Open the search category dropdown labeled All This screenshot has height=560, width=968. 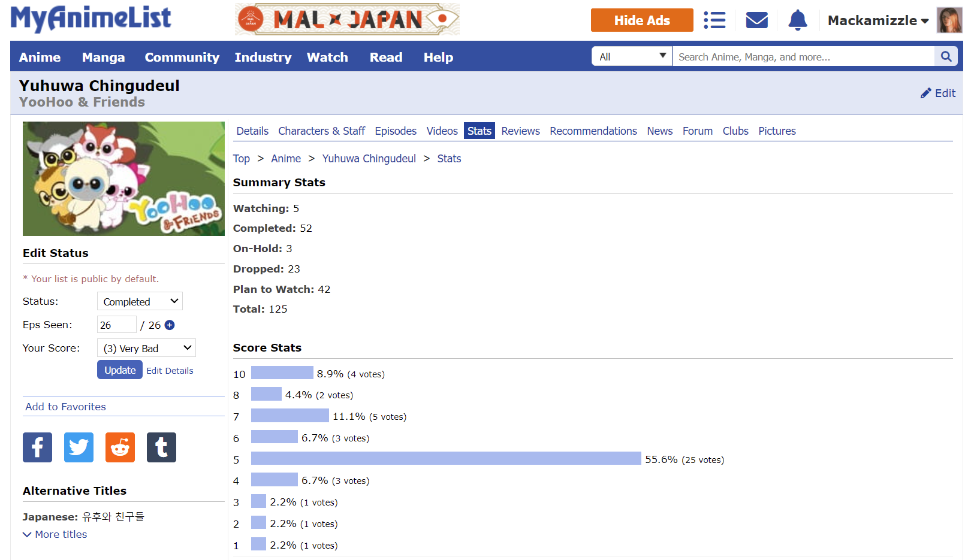coord(632,56)
